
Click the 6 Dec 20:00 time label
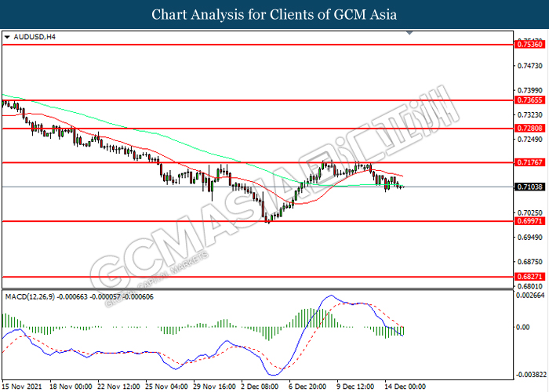(307, 387)
